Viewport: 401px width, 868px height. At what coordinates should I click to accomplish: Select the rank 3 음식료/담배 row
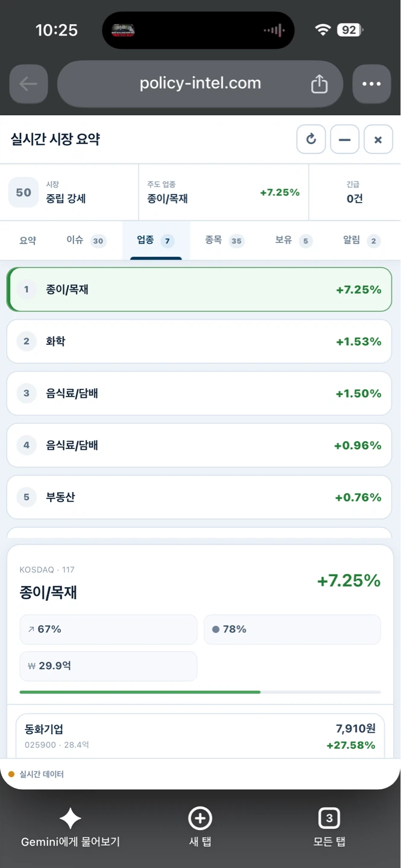coord(199,393)
